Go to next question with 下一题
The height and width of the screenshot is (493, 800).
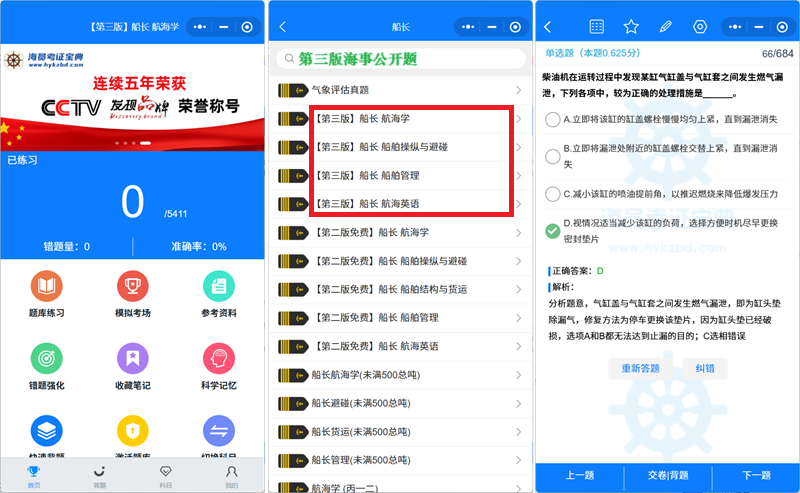click(756, 475)
